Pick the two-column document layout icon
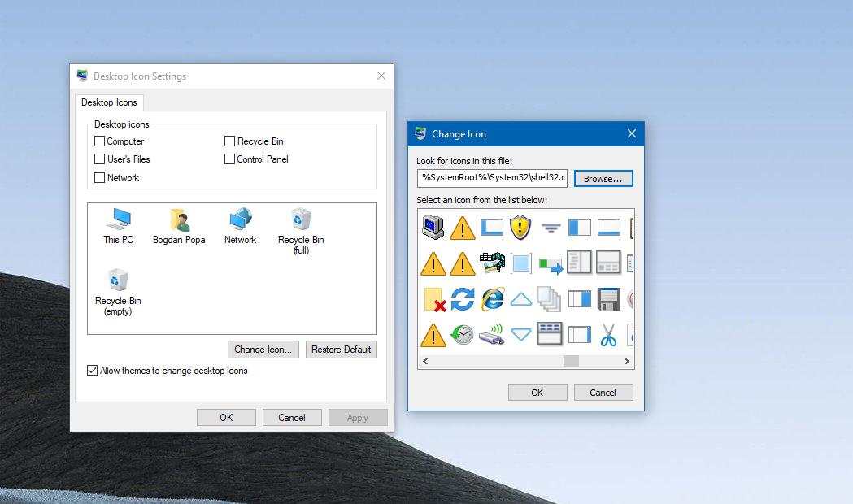 pos(579,262)
